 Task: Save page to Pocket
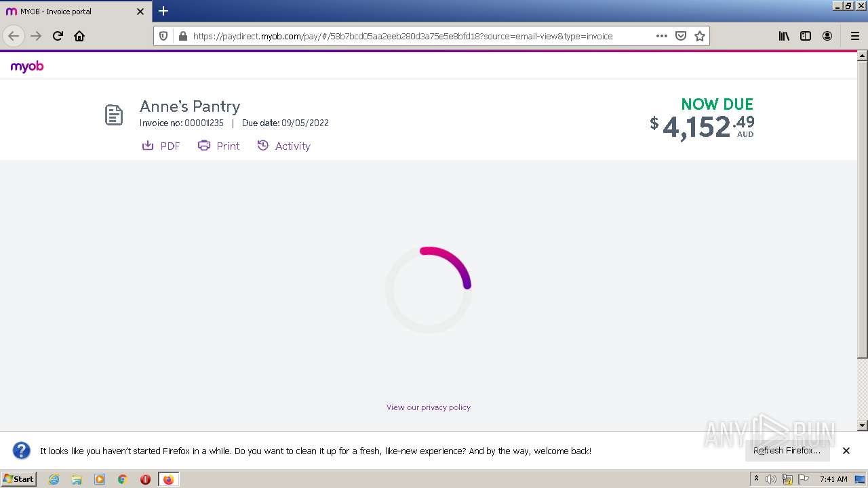[x=681, y=36]
